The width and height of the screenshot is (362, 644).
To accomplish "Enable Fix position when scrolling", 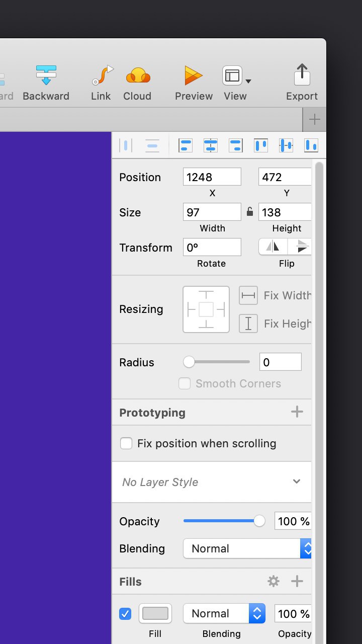I will click(126, 443).
